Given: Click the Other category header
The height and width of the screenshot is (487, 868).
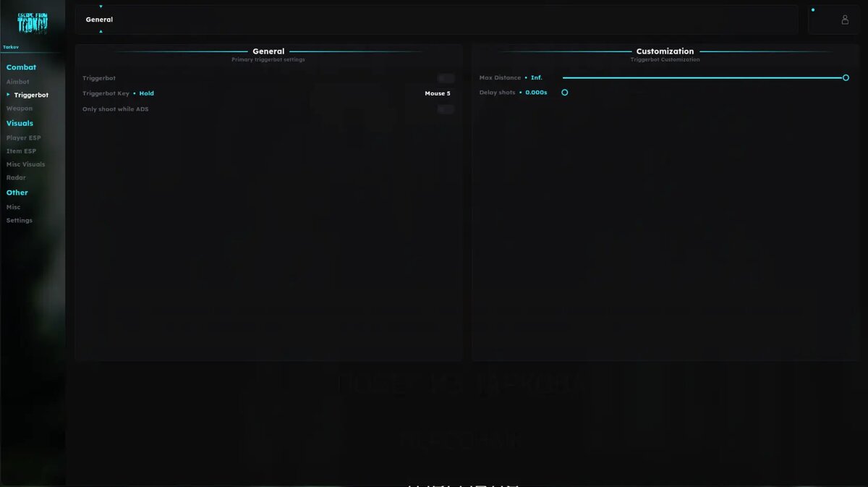Looking at the screenshot, I should point(17,192).
